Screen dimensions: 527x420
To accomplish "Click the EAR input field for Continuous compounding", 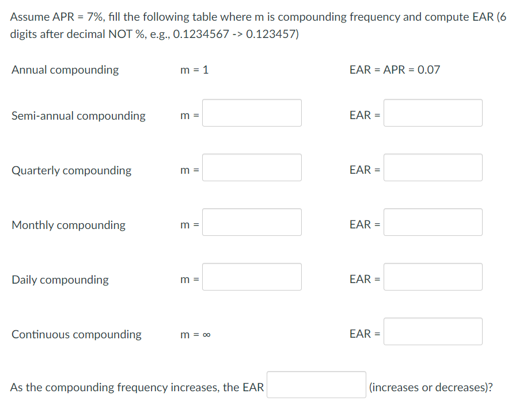I will pos(433,331).
